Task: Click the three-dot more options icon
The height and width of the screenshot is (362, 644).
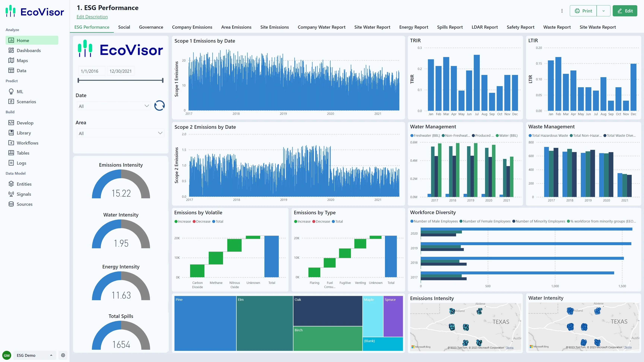Action: pos(562,11)
